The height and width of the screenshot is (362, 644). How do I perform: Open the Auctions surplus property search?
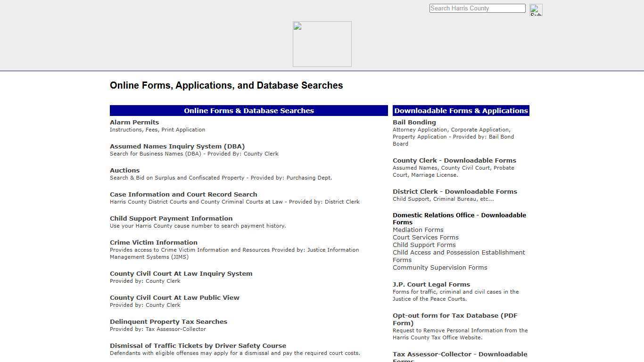point(124,170)
